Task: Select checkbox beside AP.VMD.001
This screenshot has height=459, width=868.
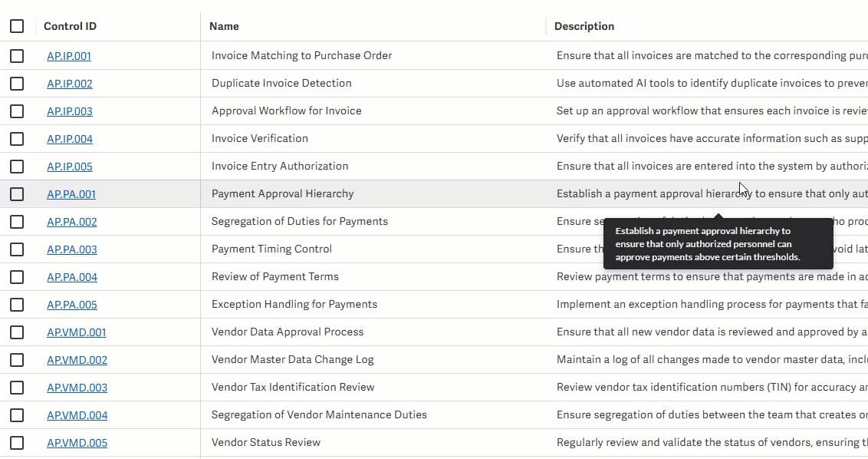Action: [x=17, y=332]
